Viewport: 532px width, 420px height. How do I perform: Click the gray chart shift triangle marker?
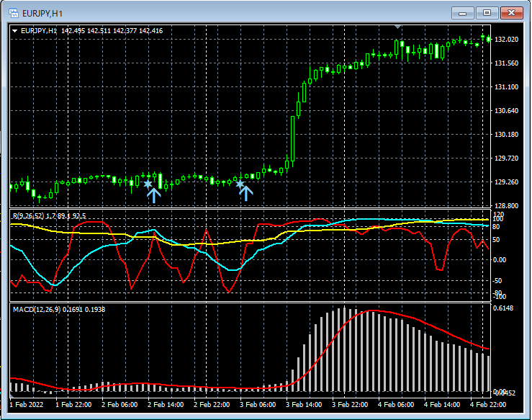399,27
